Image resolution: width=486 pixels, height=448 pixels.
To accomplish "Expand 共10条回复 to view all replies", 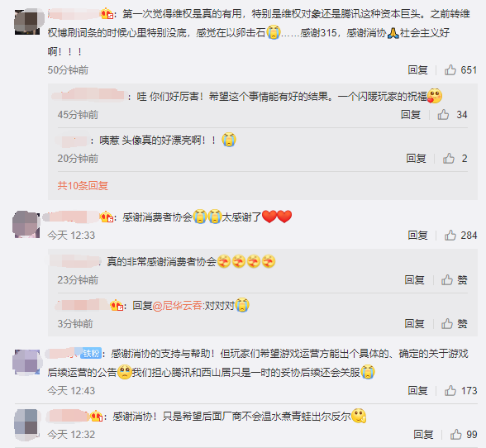I will pos(83,186).
